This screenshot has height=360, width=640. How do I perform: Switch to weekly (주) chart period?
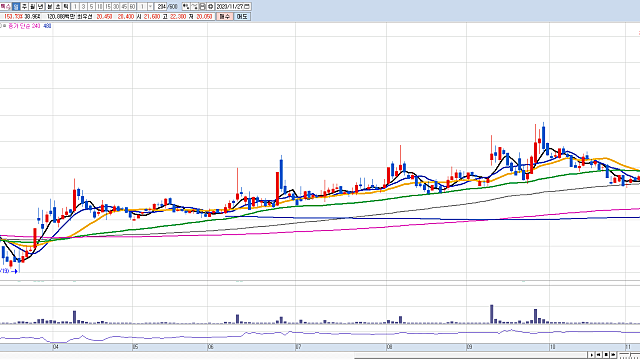tap(24, 7)
